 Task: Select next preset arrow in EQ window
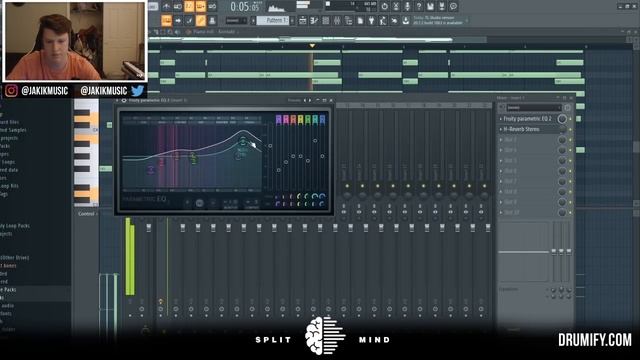click(309, 100)
